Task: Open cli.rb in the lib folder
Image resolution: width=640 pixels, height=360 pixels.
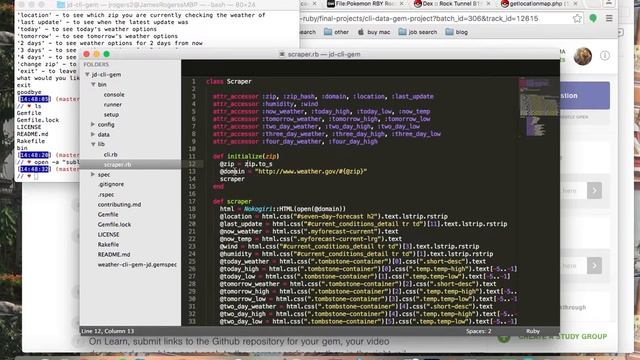Action: pyautogui.click(x=111, y=154)
